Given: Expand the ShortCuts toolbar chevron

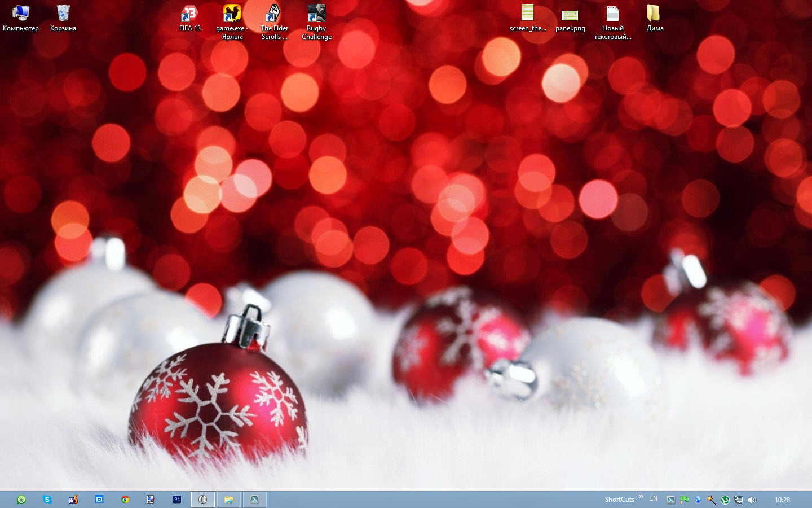Looking at the screenshot, I should pos(641,497).
